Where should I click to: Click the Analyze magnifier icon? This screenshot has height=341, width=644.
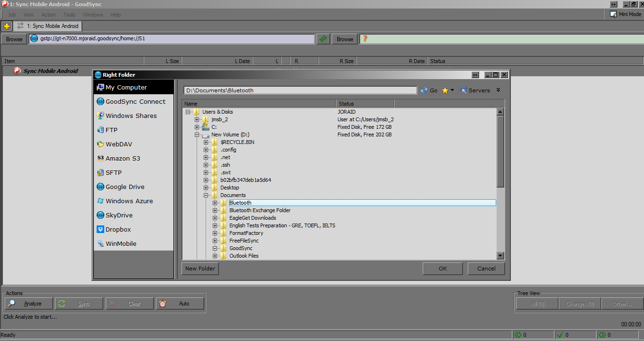click(x=11, y=304)
